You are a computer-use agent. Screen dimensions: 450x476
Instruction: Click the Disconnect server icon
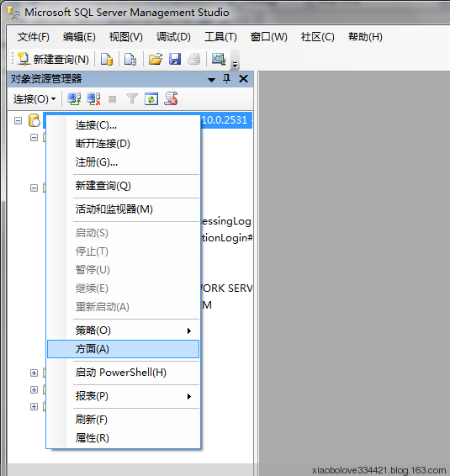tap(93, 99)
